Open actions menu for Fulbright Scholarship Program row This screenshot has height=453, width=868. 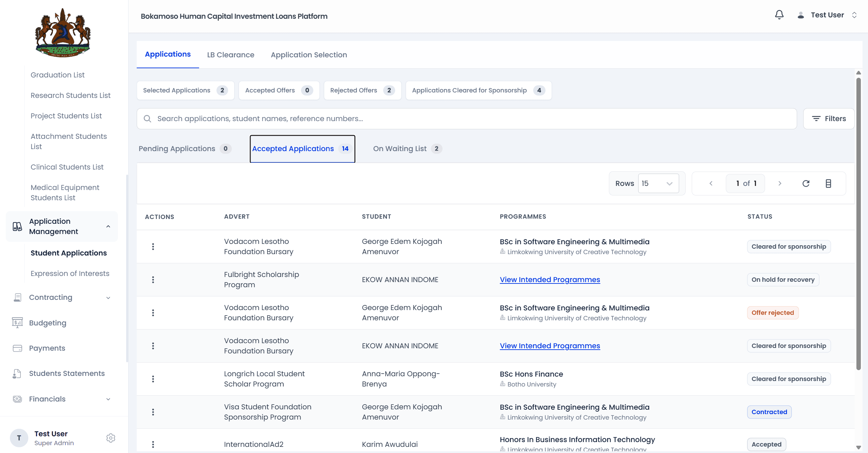pos(153,280)
